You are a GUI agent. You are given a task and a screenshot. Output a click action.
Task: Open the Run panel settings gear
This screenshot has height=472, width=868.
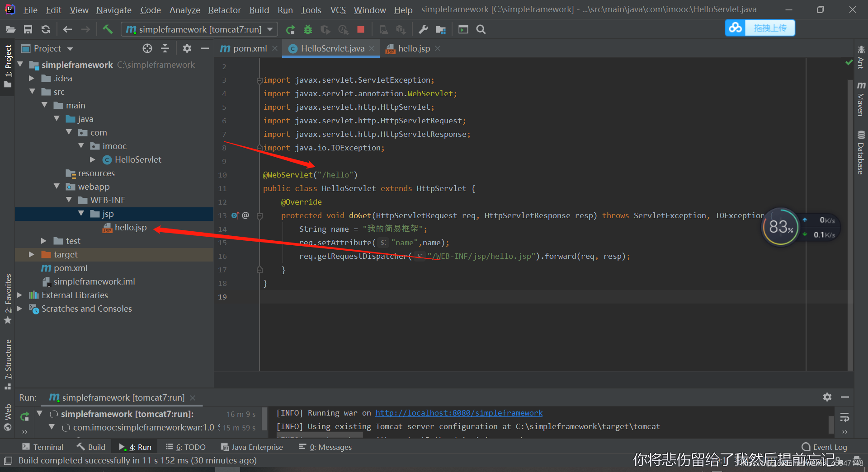coord(827,397)
